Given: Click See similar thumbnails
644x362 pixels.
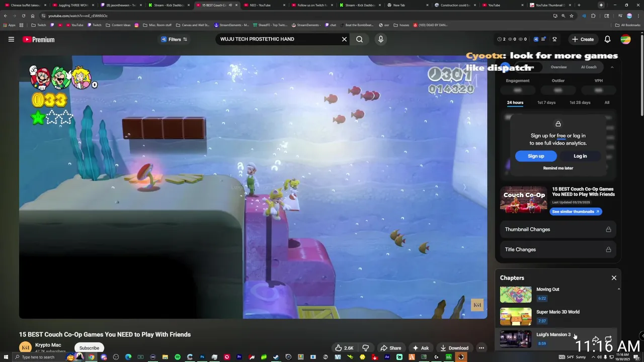Looking at the screenshot, I should (x=576, y=212).
